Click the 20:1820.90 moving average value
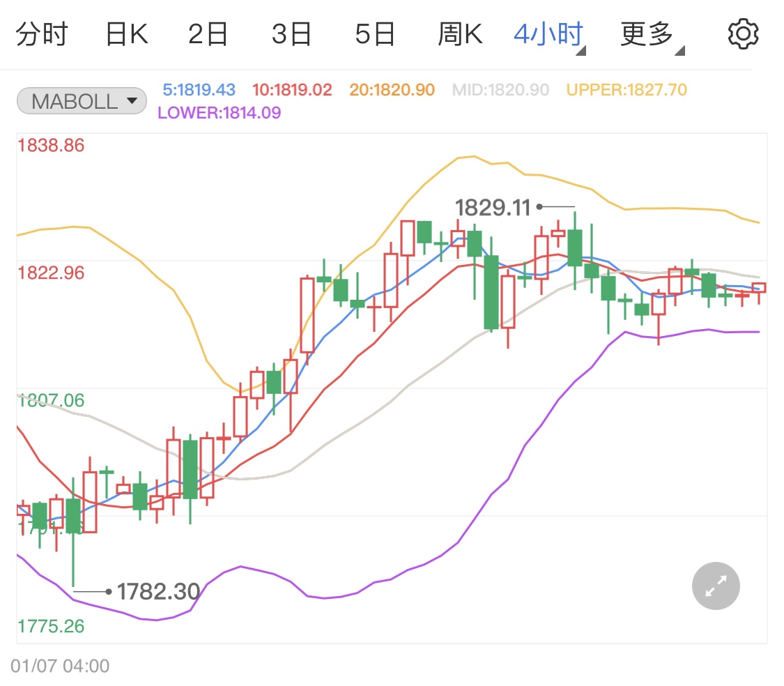Viewport: 784px width, 686px height. [392, 90]
